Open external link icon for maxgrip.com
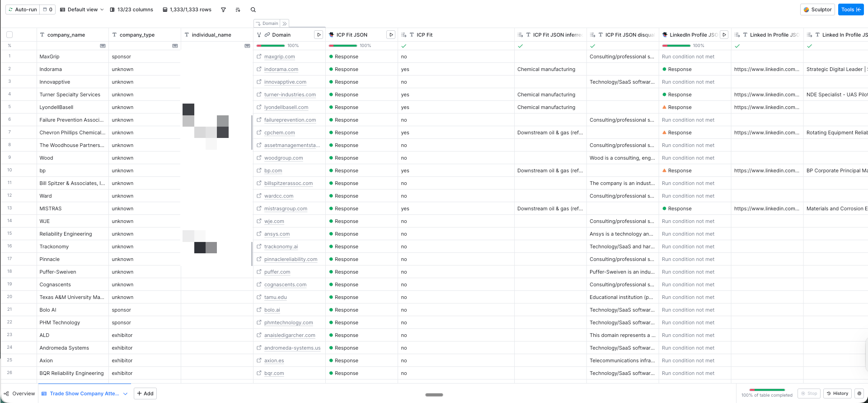 tap(259, 57)
